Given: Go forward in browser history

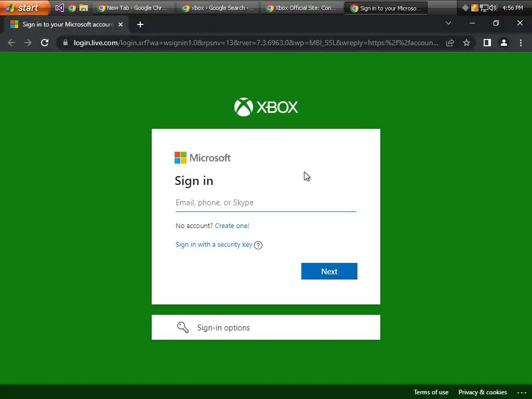Looking at the screenshot, I should 28,43.
